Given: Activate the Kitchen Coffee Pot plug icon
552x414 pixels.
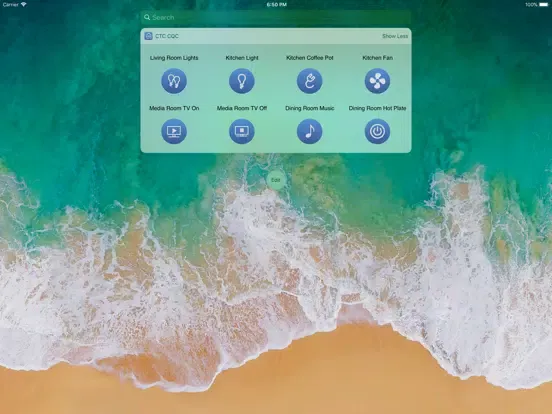Looking at the screenshot, I should tap(309, 81).
